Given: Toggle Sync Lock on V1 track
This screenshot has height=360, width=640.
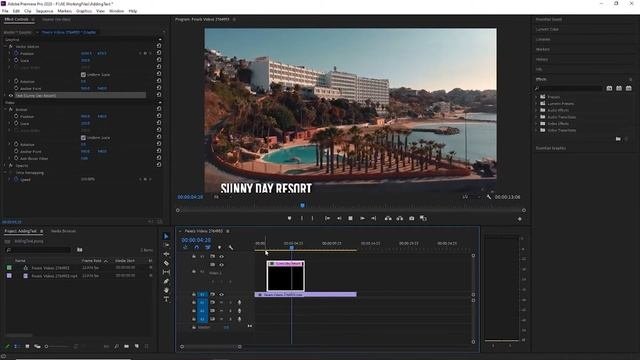Looking at the screenshot, I should pyautogui.click(x=213, y=294).
